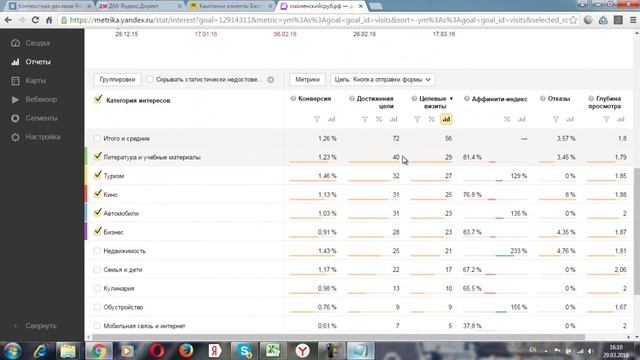This screenshot has height=360, width=640.
Task: Click the percent icon under Целевые визиты column
Action: 431,119
